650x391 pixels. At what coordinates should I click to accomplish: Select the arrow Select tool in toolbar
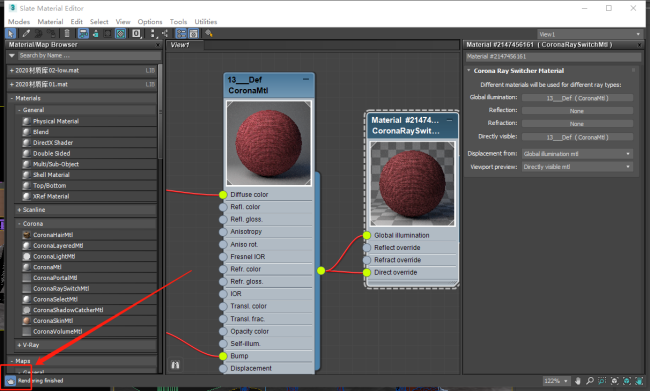(10, 34)
